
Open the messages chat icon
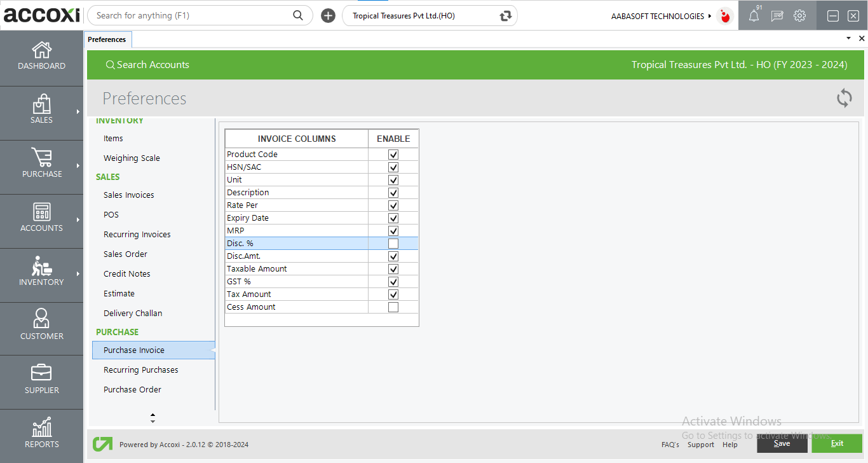pyautogui.click(x=776, y=16)
